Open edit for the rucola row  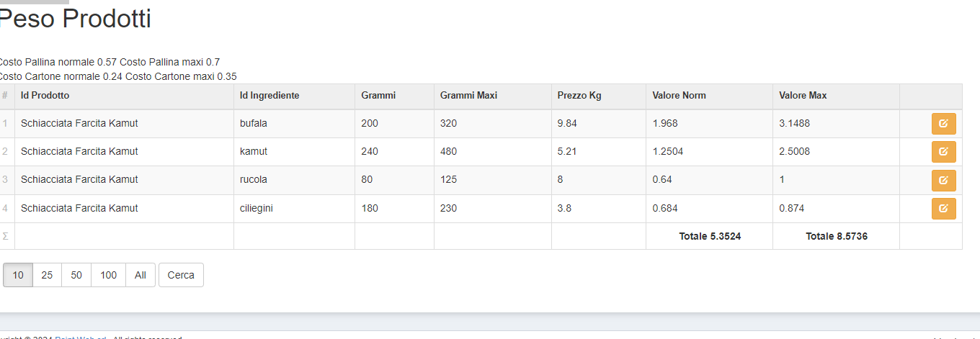point(943,180)
